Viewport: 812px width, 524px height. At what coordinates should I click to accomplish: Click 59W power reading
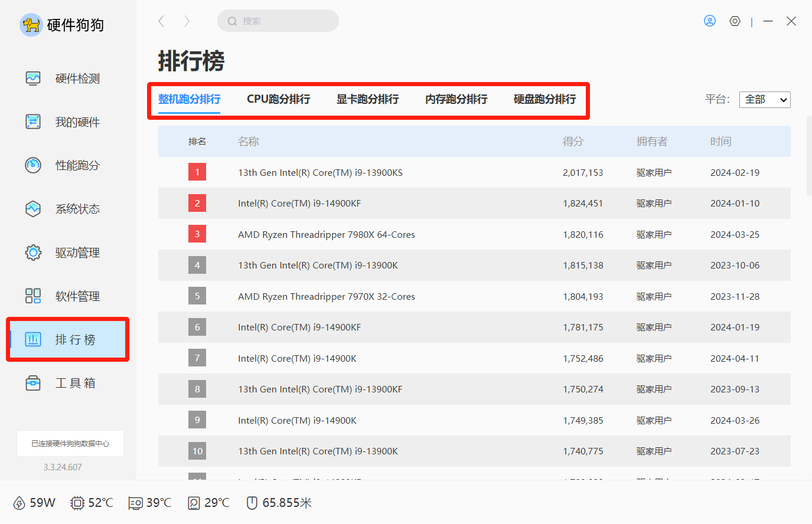point(43,503)
